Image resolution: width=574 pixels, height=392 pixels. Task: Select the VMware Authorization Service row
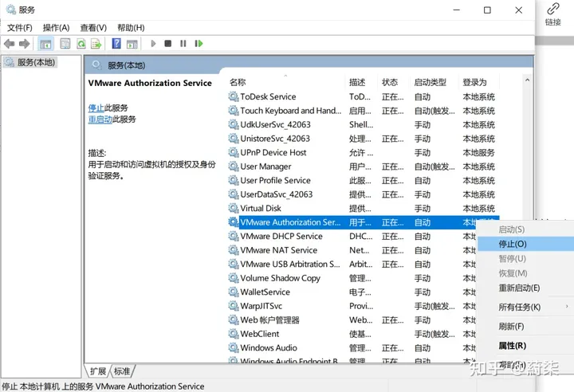[x=363, y=222]
